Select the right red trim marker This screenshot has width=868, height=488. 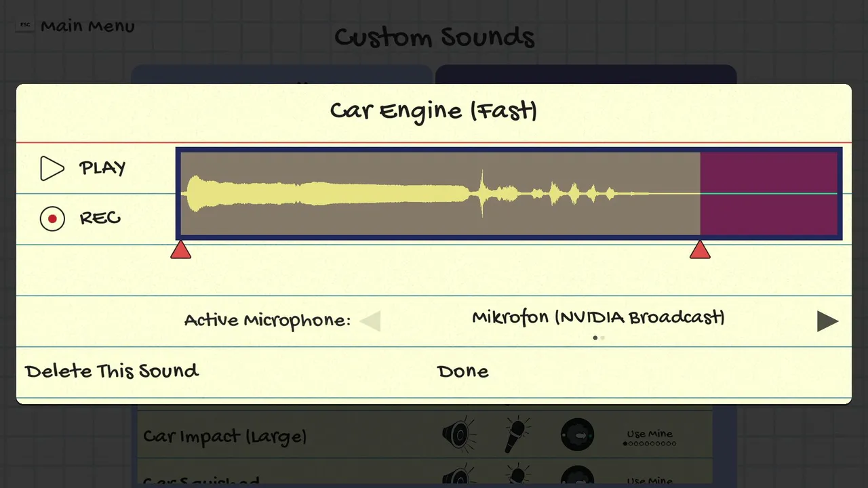[x=700, y=250]
